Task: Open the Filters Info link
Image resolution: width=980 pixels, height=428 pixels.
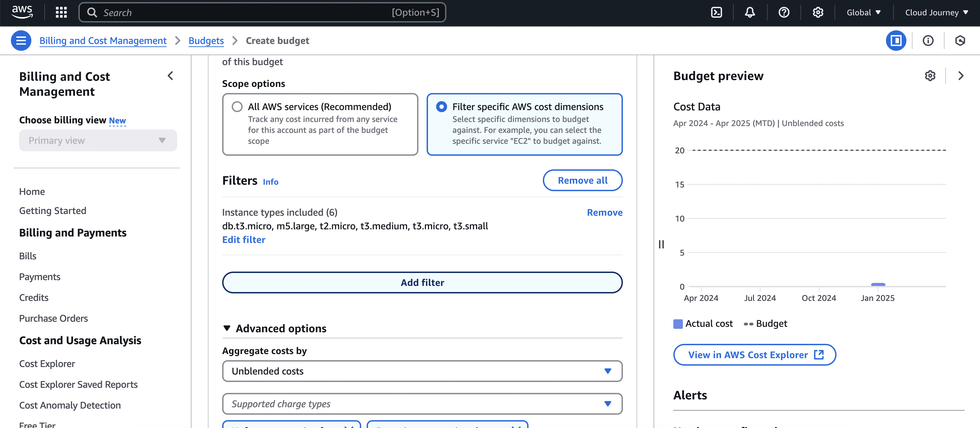Action: pyautogui.click(x=271, y=182)
